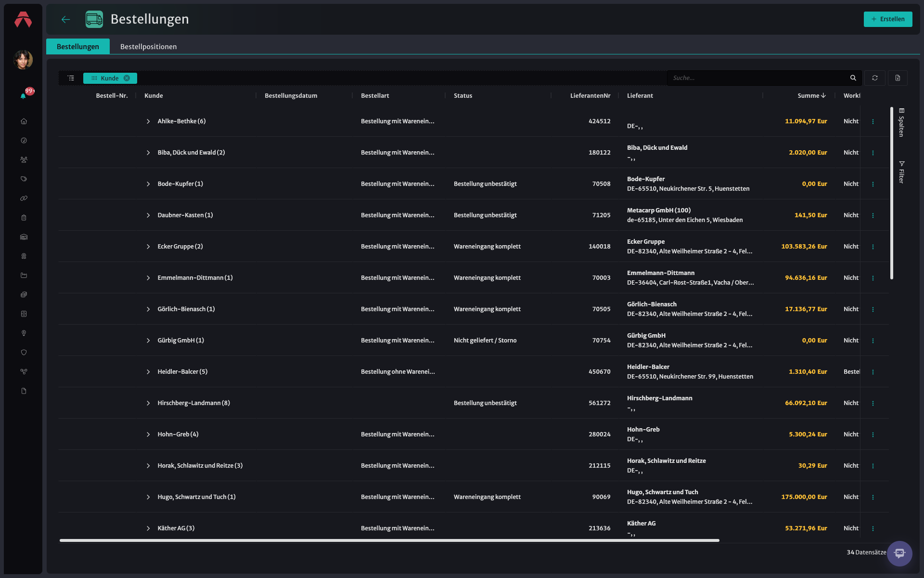Viewport: 924px width, 578px height.
Task: Open row actions menu for Ecker Gruppe
Action: tap(873, 247)
